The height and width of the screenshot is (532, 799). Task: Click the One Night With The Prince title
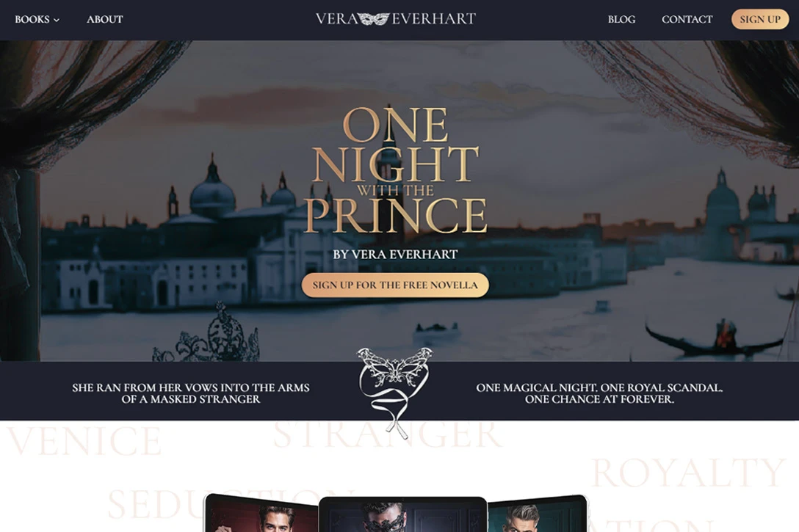(395, 170)
